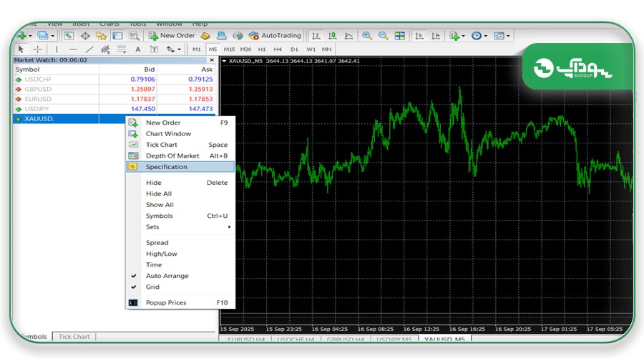
Task: Uncheck Auto Arrange in context menu
Action: 180,276
